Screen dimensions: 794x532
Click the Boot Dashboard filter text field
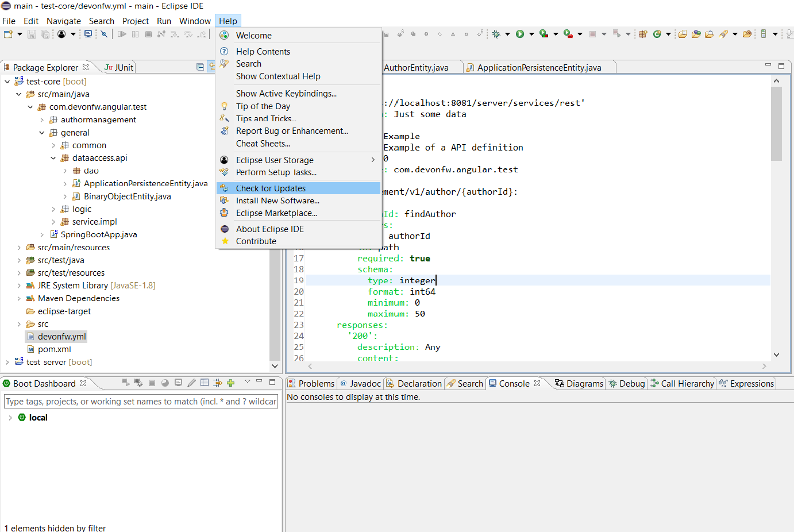[141, 402]
